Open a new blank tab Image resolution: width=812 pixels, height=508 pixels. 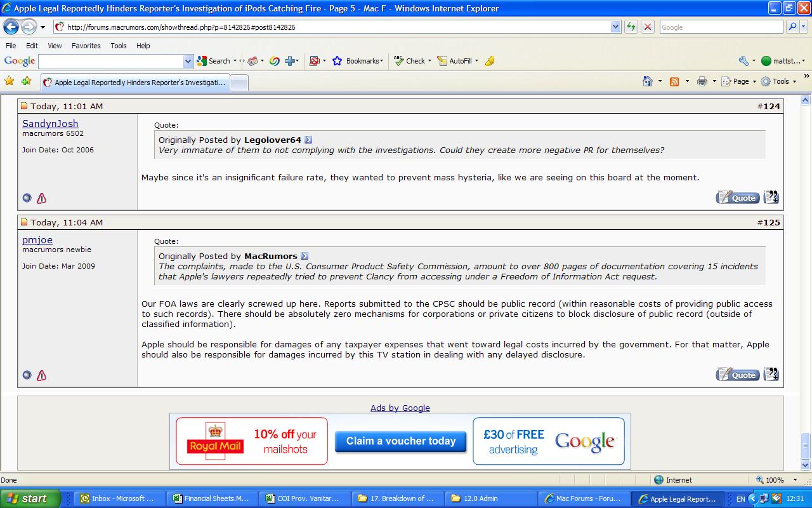tap(239, 83)
